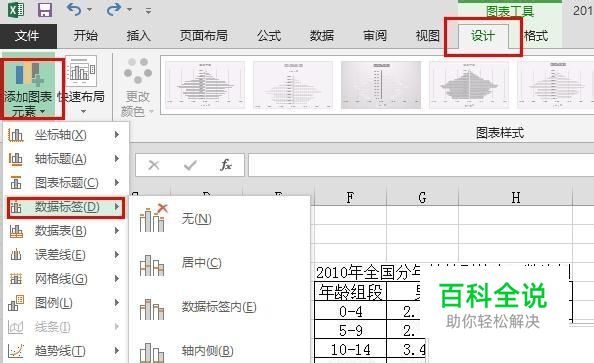
Task: Switch to the 公式 tab
Action: pos(269,36)
